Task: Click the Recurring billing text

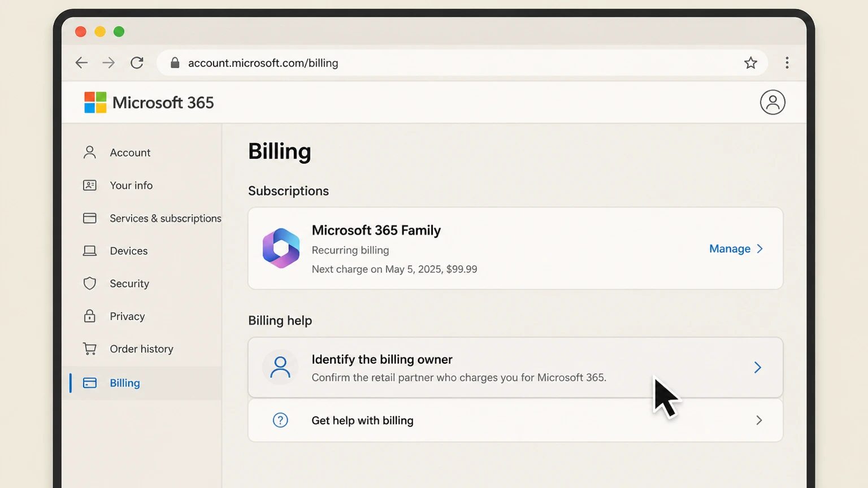Action: pyautogui.click(x=350, y=250)
